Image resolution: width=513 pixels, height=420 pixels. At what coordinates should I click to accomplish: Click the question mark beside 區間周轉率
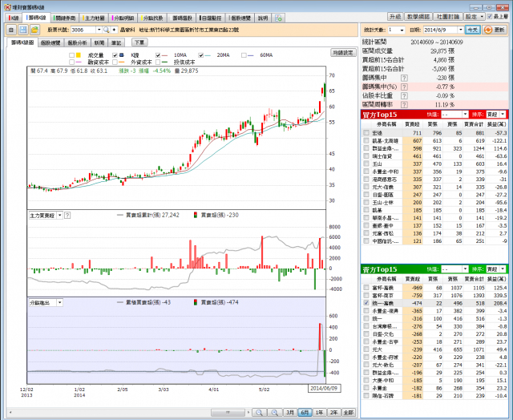click(x=404, y=104)
